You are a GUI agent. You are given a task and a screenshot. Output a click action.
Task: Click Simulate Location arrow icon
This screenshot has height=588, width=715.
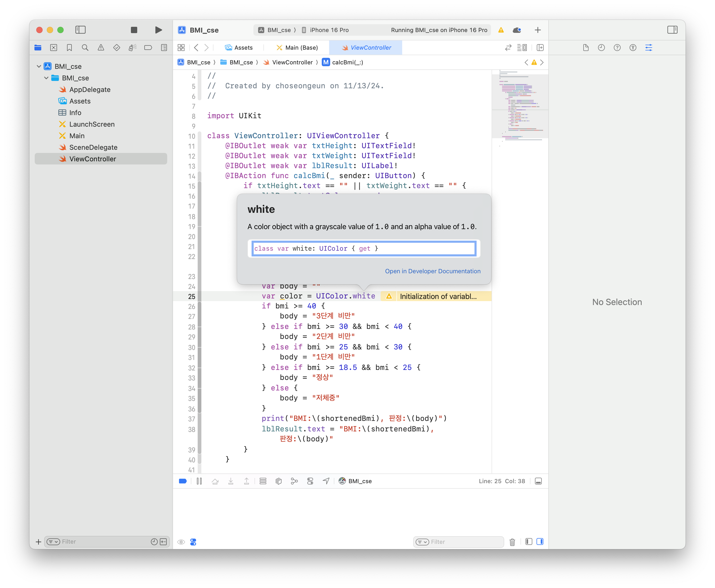(326, 481)
